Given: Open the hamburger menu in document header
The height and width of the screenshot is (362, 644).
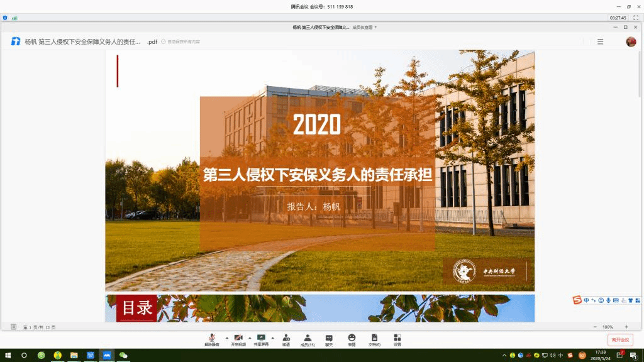Looking at the screenshot, I should click(600, 41).
